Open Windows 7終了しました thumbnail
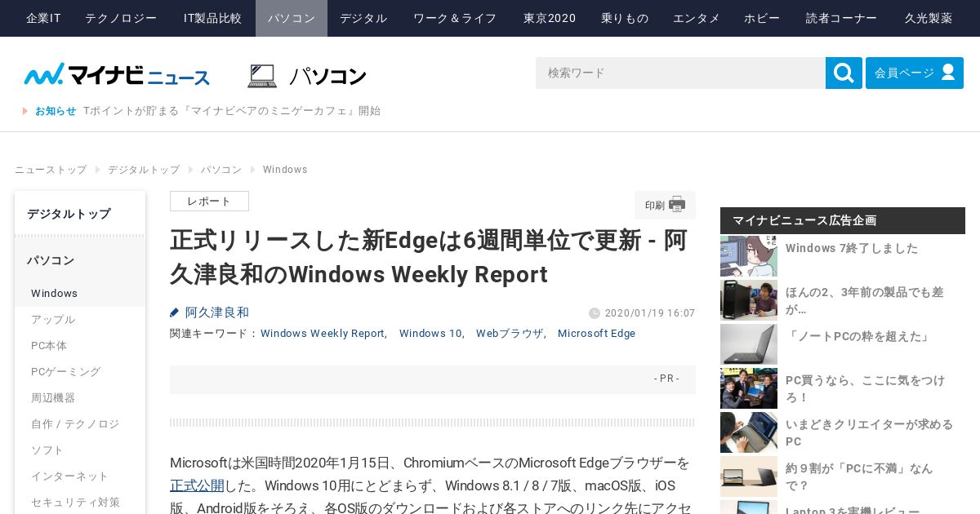 coord(749,256)
